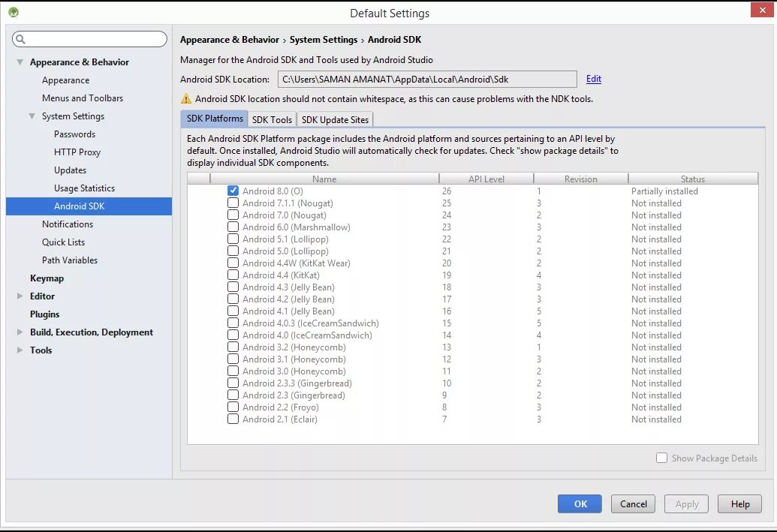Click 'Android 2.2 (Froyo)' row name
This screenshot has width=777, height=532.
coord(281,407)
